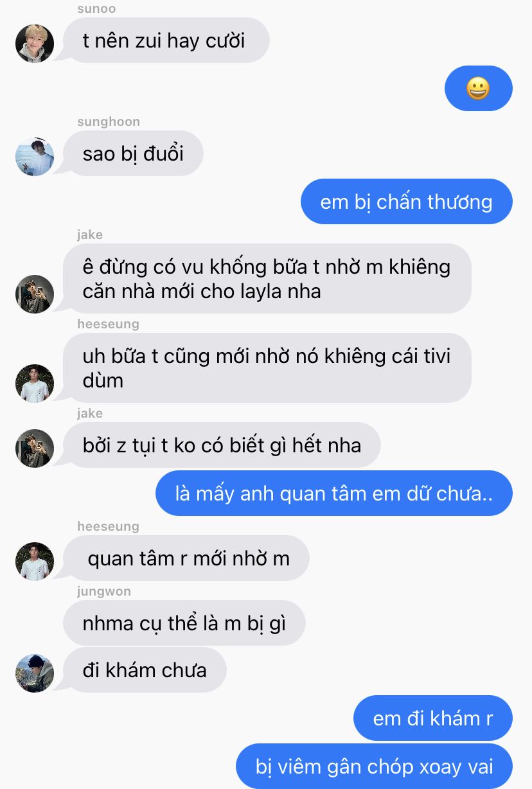Image resolution: width=532 pixels, height=789 pixels.
Task: Open sunoo's profile avatar
Action: [x=35, y=43]
